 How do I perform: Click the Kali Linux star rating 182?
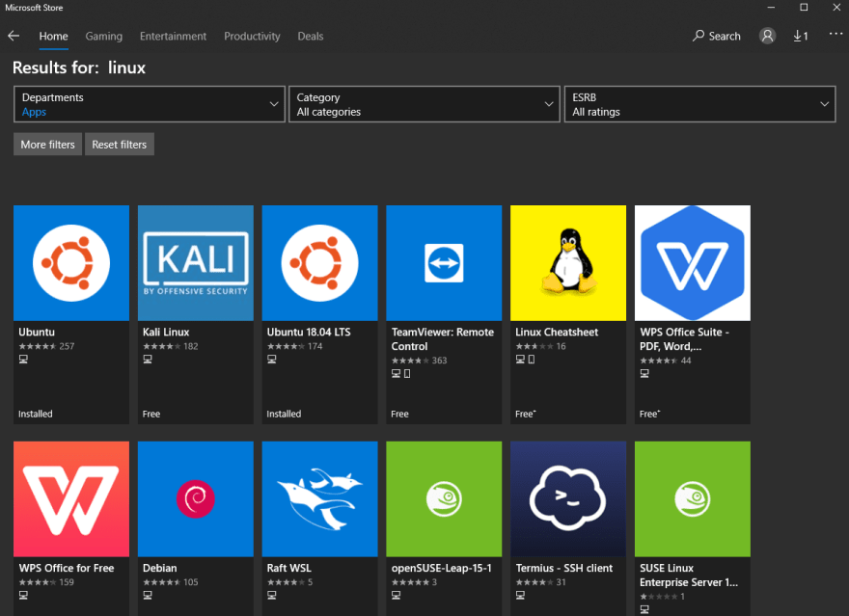click(171, 346)
